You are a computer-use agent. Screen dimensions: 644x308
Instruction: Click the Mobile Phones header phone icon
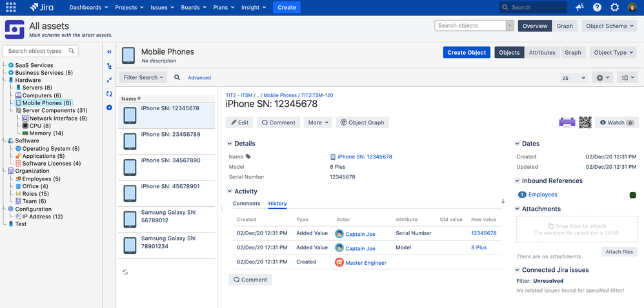[128, 55]
